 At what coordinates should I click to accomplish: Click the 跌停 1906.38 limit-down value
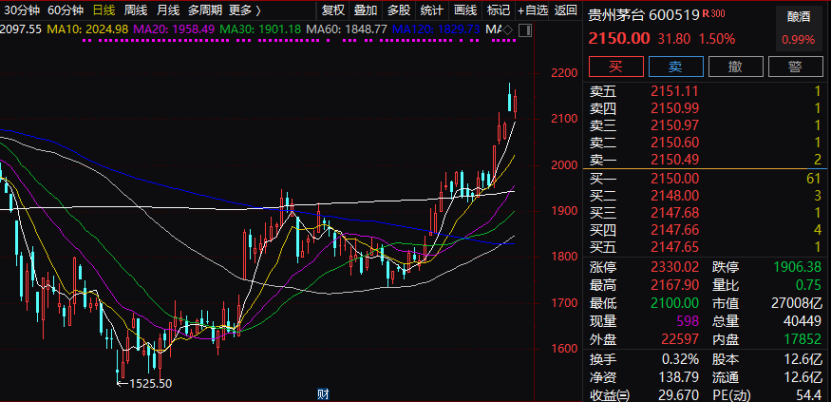(x=798, y=267)
